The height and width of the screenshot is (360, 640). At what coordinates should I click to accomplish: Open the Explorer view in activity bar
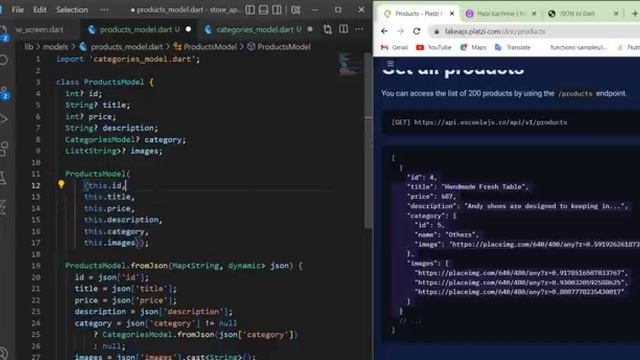(3, 32)
